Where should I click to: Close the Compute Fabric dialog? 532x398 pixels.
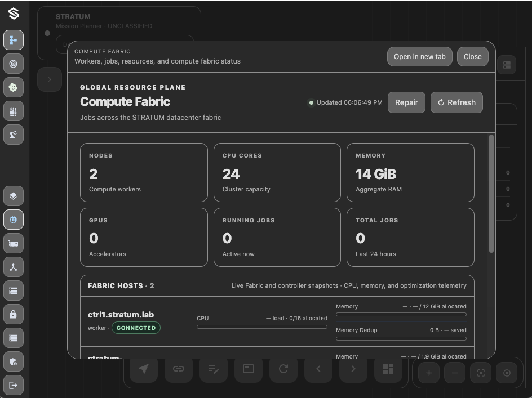coord(473,57)
